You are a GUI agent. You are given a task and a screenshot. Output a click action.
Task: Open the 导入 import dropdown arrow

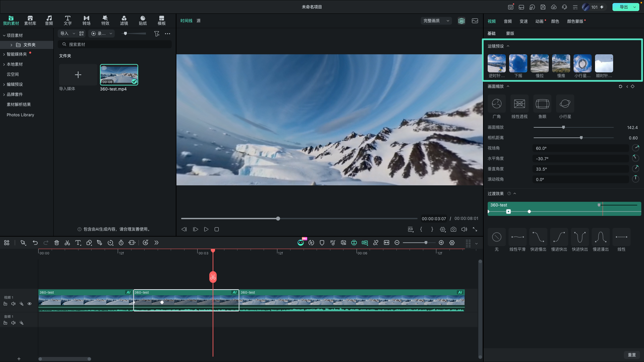coord(74,34)
